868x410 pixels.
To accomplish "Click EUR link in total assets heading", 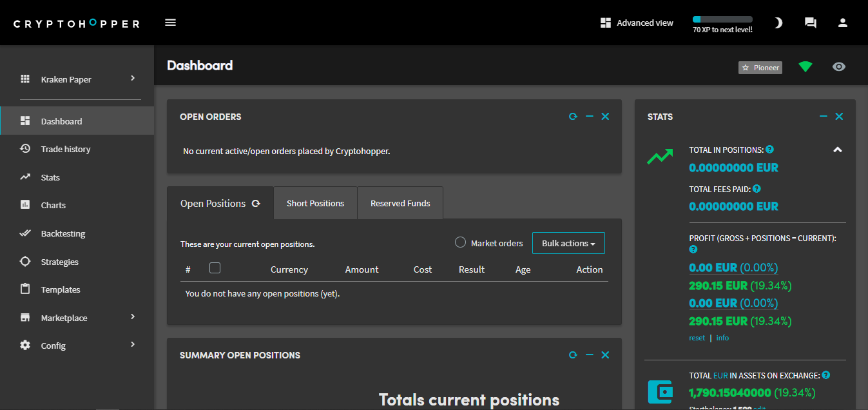I will tap(720, 375).
